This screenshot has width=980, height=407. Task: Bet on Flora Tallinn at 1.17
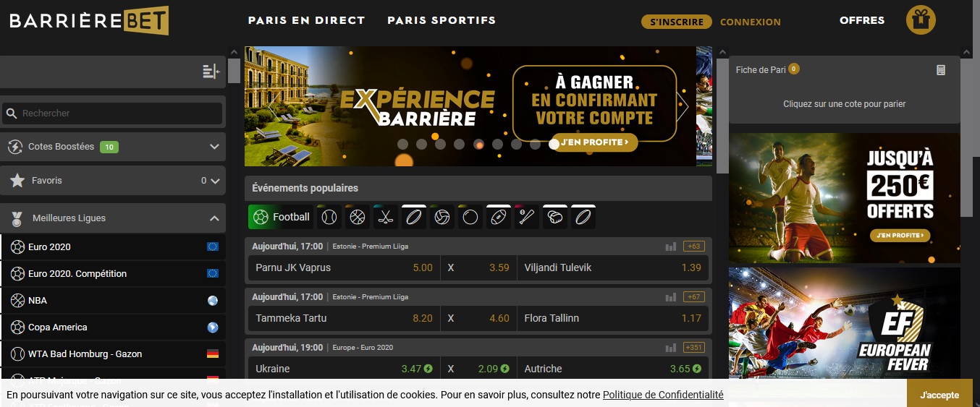coord(613,318)
